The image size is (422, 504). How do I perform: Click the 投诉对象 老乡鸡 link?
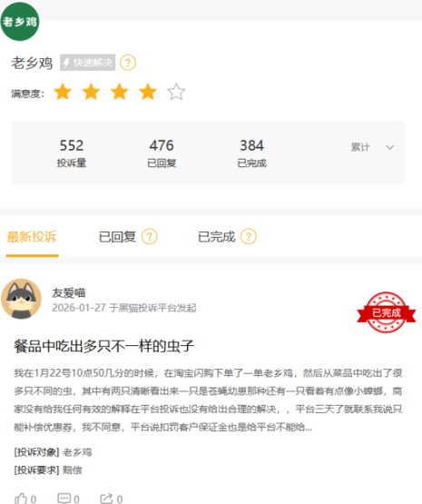77,452
